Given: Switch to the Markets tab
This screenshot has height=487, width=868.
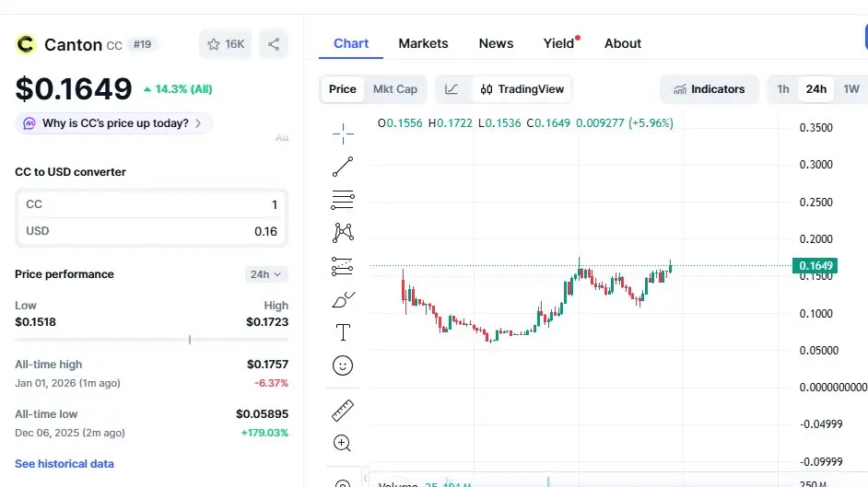Looking at the screenshot, I should click(423, 43).
